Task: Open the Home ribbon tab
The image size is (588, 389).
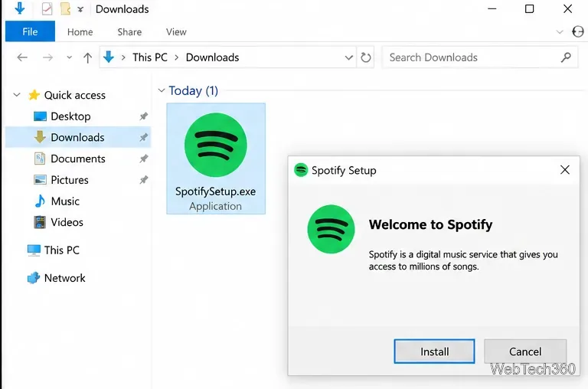Action: tap(80, 32)
